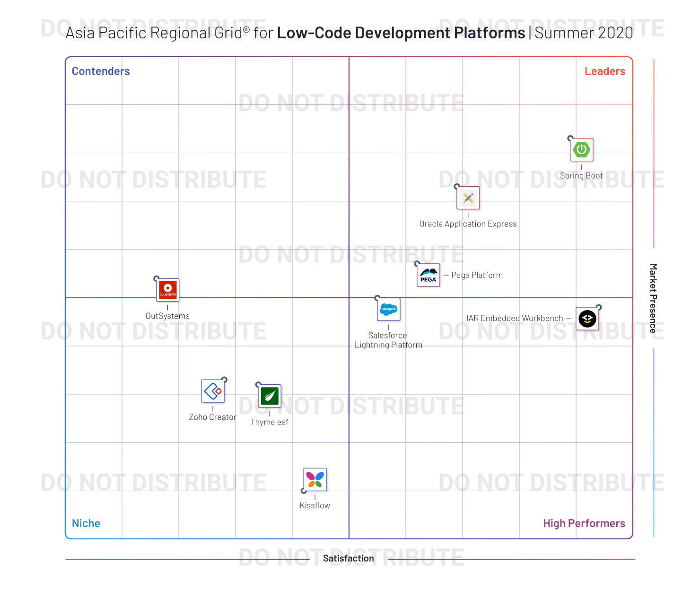Select the Salesforce cloud logo icon
Viewport: 700px width, 589px height.
coord(388,309)
